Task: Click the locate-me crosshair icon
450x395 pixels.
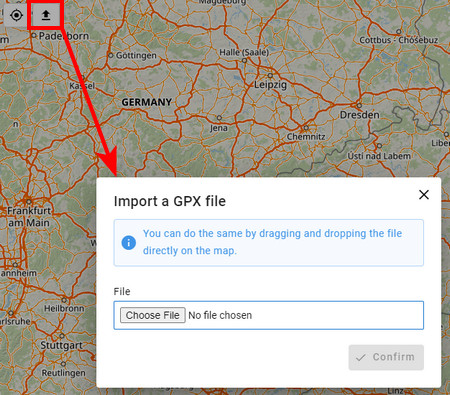Action: pos(16,15)
